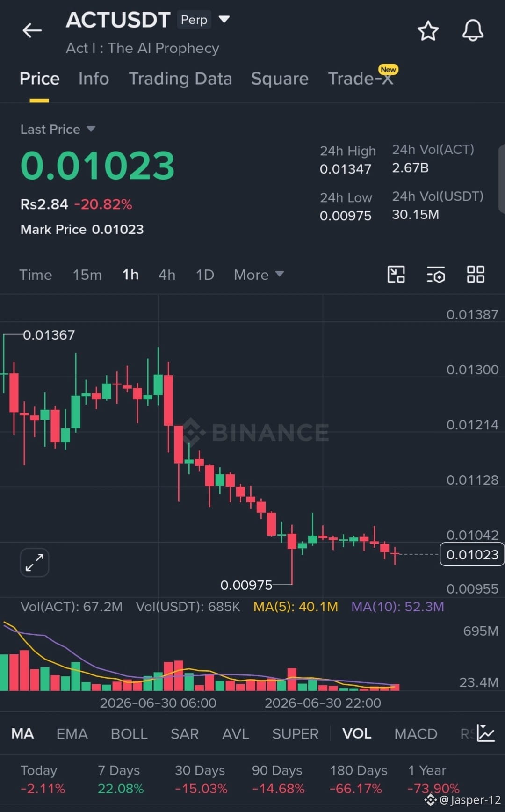This screenshot has height=812, width=505.
Task: Select the VOL sub-indicator
Action: pos(357,733)
